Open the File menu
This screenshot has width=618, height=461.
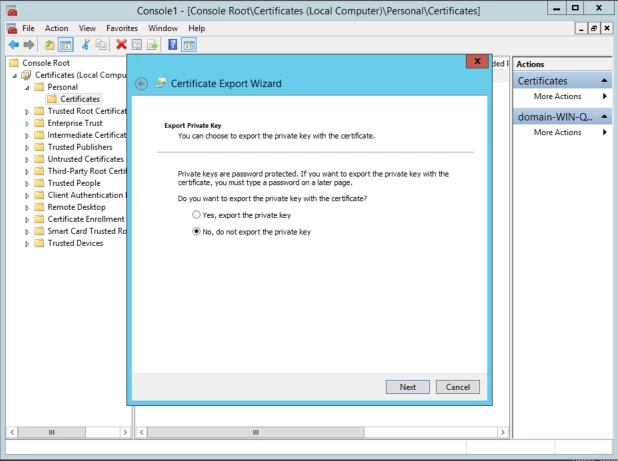point(28,28)
